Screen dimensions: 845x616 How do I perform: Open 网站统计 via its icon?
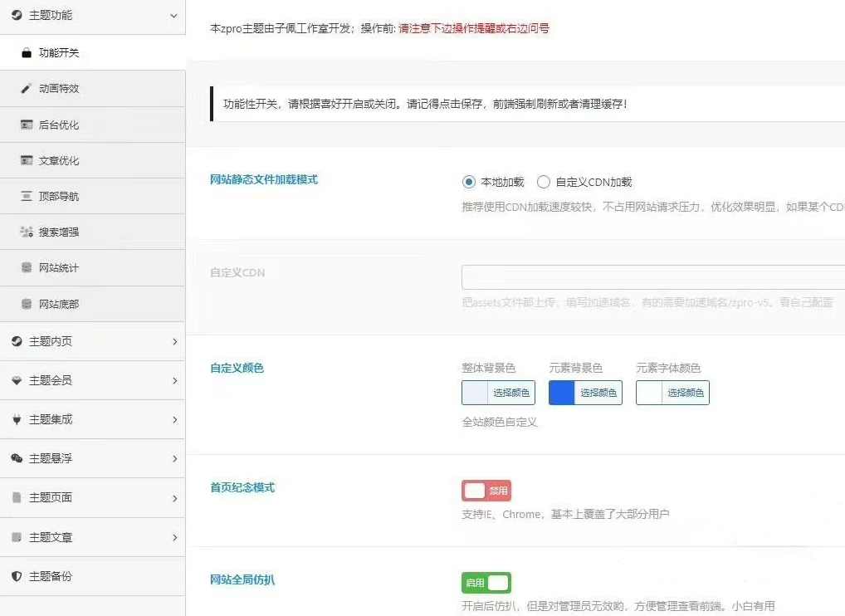(26, 267)
